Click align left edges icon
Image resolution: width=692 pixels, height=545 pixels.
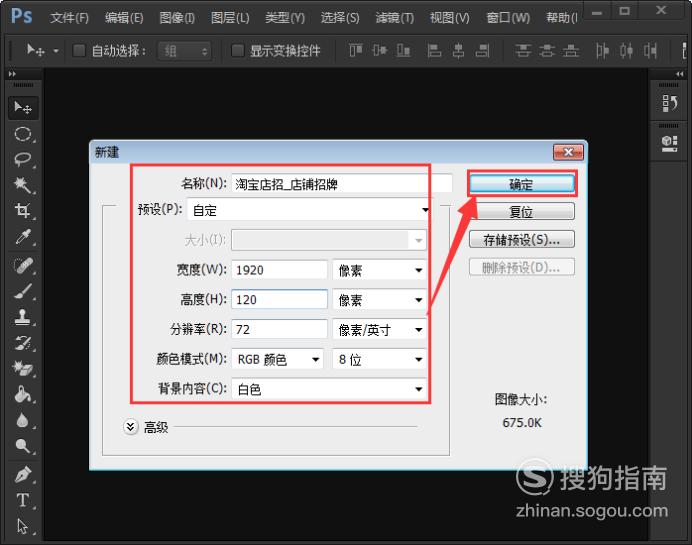pyautogui.click(x=434, y=50)
